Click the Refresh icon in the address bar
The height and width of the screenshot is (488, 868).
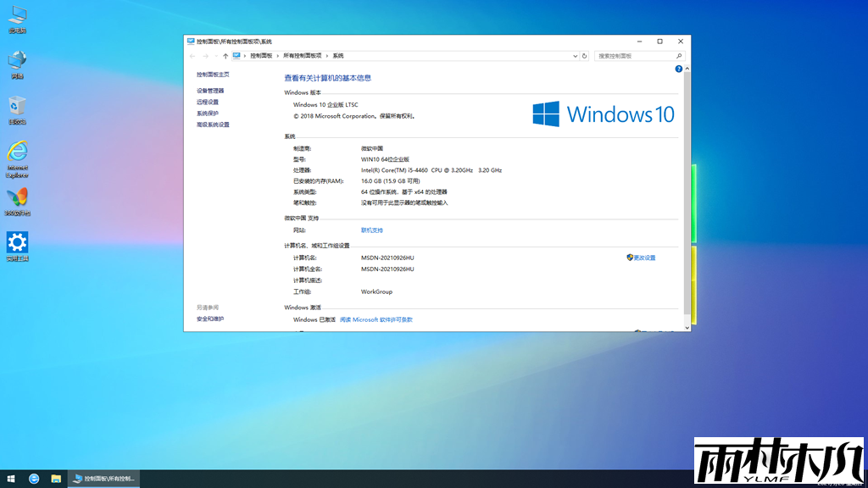[x=585, y=55]
